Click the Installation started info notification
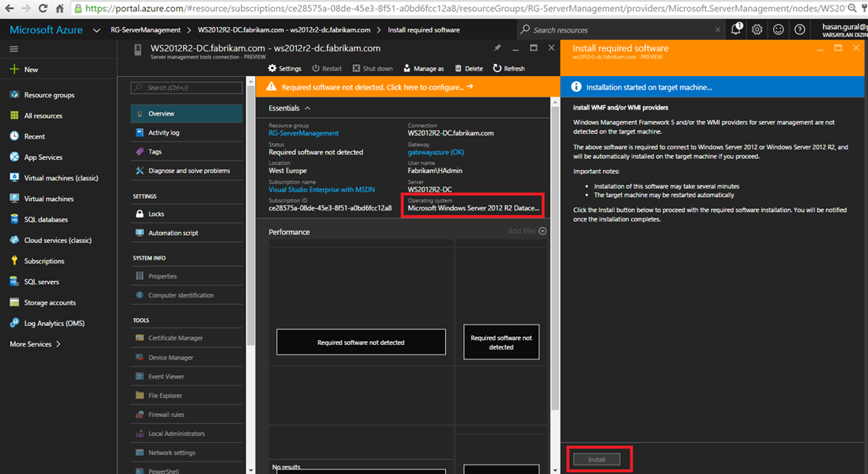868x474 pixels. [x=712, y=87]
